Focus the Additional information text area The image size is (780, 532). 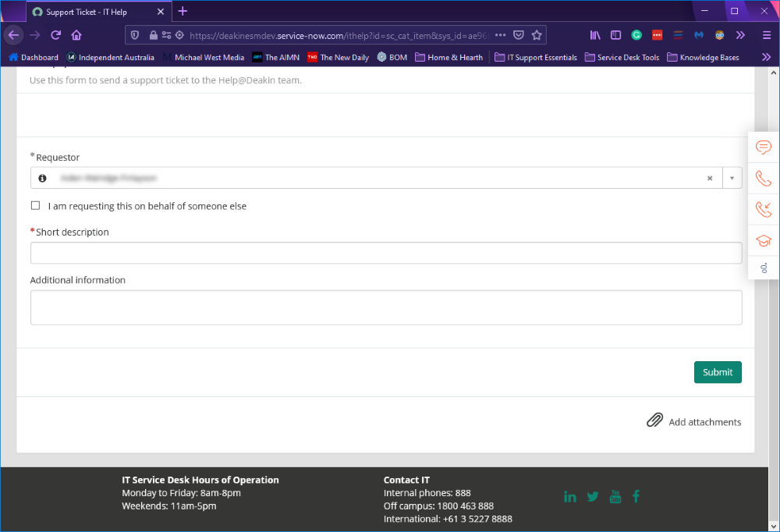tap(385, 307)
